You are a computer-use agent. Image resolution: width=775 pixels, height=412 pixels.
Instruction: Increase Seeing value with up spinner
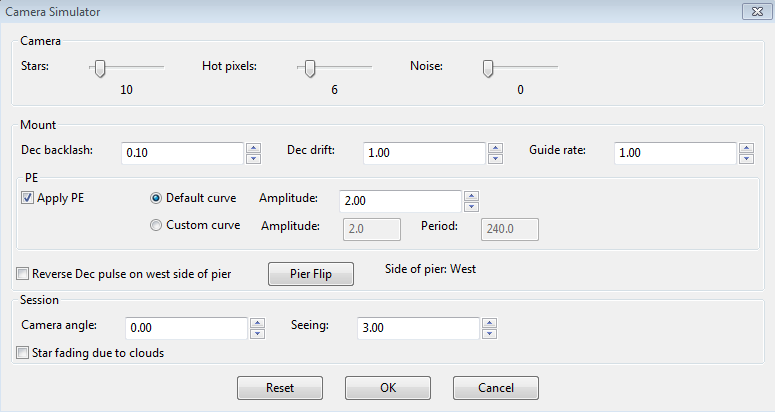[490, 323]
